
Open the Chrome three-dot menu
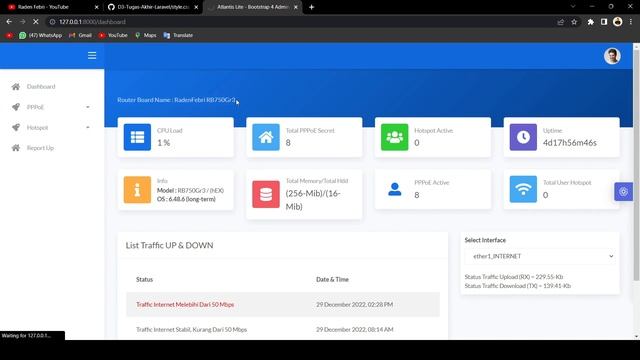point(631,22)
